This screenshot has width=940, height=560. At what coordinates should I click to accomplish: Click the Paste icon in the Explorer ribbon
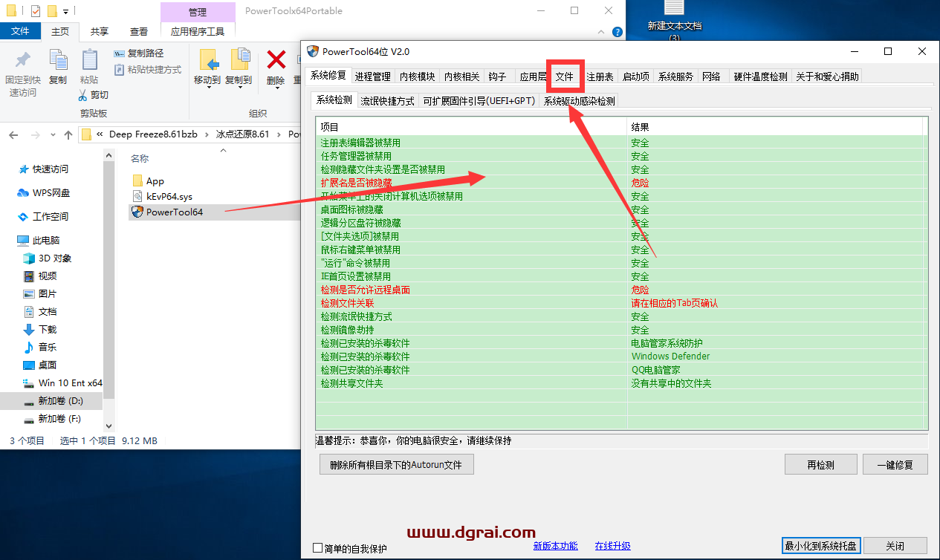(89, 59)
